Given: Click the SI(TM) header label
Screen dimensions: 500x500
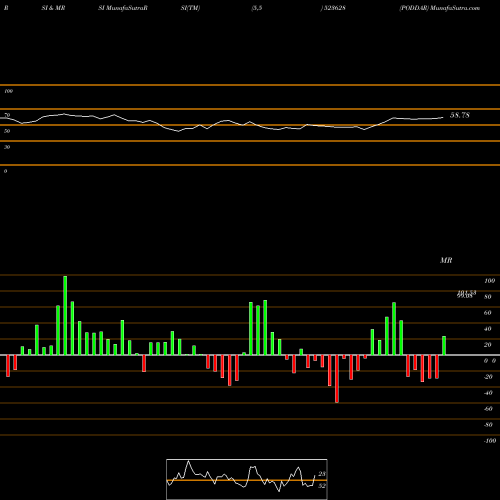Looking at the screenshot, I should [190, 8].
